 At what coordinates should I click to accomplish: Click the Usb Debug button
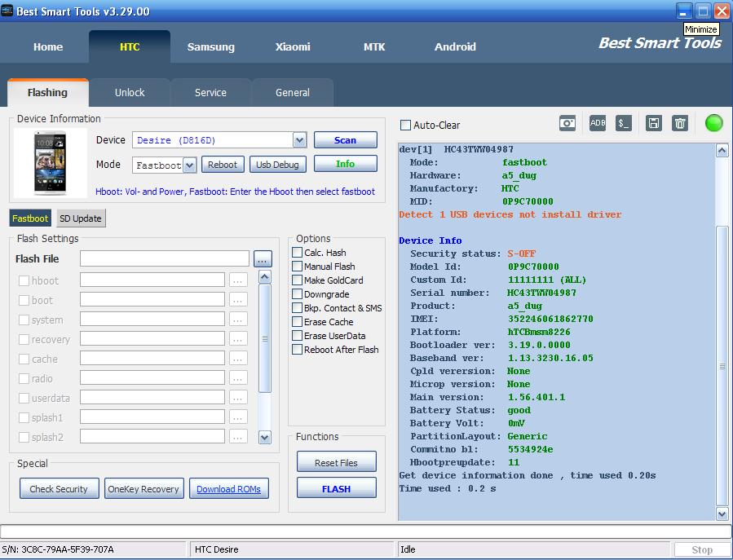pos(278,165)
